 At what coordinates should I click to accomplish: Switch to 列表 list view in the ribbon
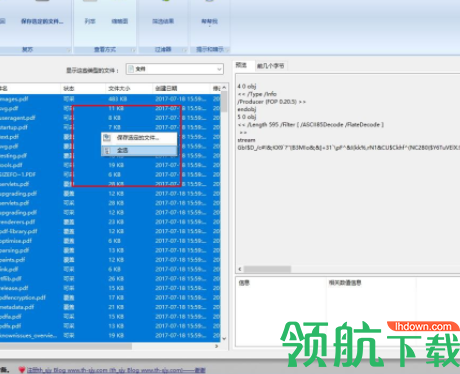point(90,21)
